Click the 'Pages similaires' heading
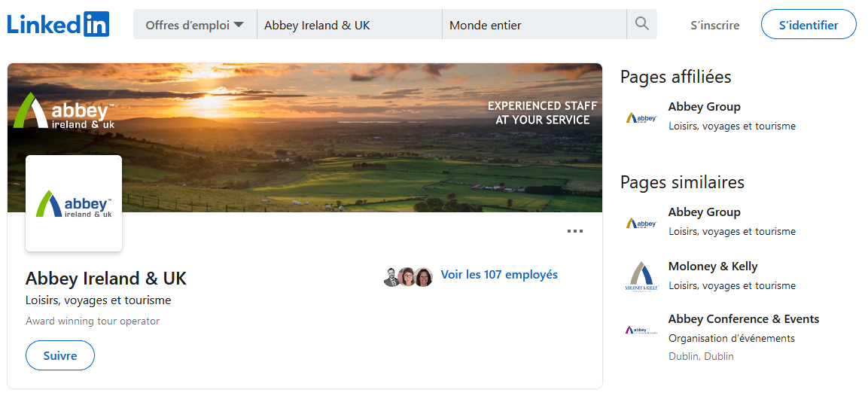 pyautogui.click(x=682, y=182)
